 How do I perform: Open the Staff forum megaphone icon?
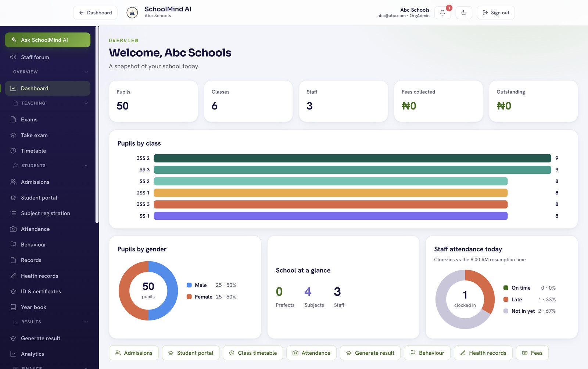(x=13, y=57)
